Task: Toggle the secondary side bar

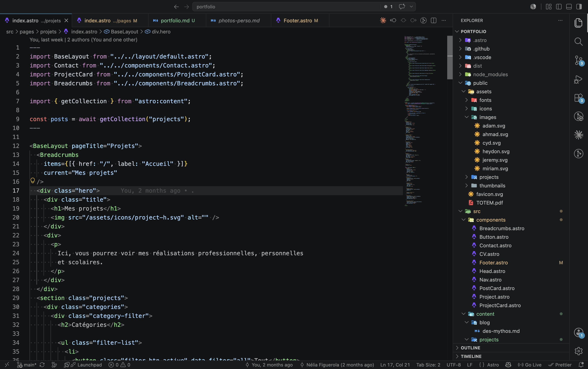Action: point(579,7)
